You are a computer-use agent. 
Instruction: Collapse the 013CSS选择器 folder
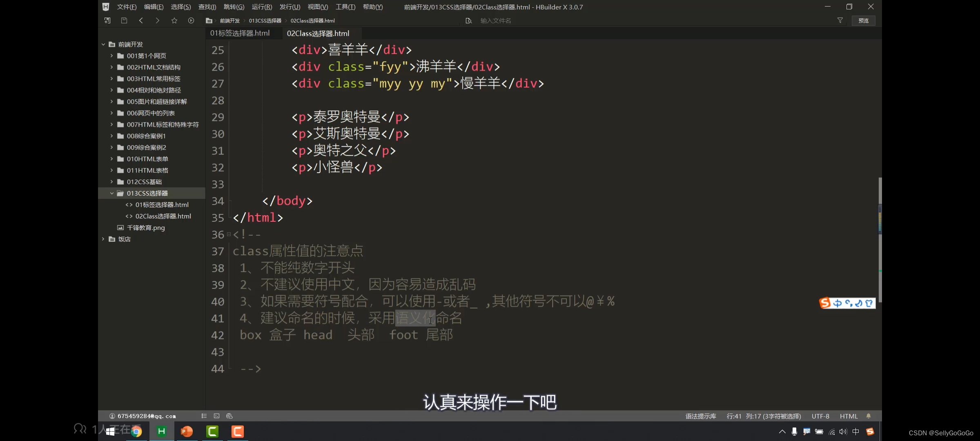point(112,193)
